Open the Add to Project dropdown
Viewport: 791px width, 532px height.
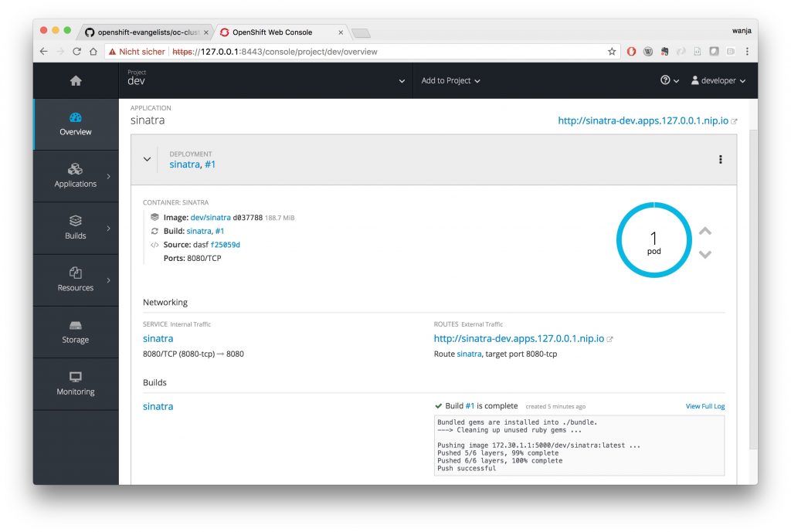[x=450, y=80]
